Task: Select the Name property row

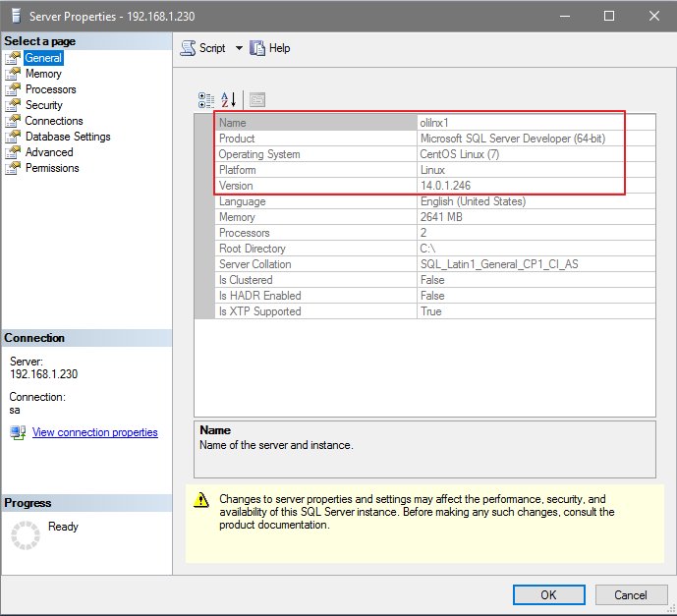Action: pyautogui.click(x=434, y=123)
